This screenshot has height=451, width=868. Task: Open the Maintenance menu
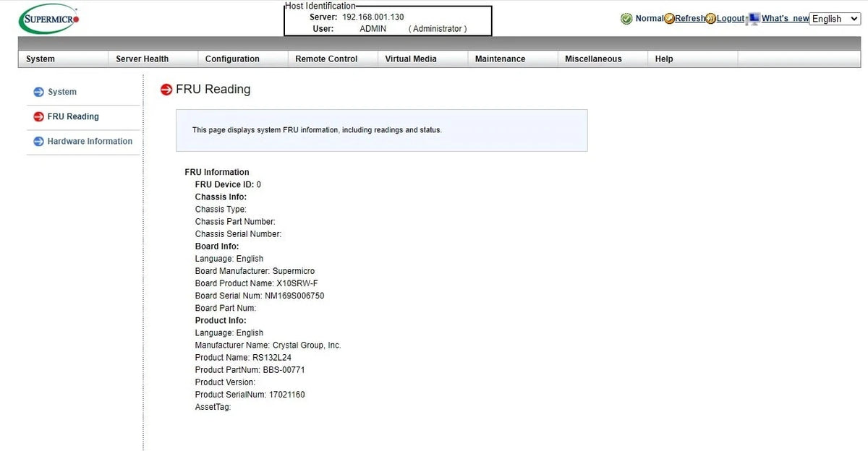tap(500, 59)
